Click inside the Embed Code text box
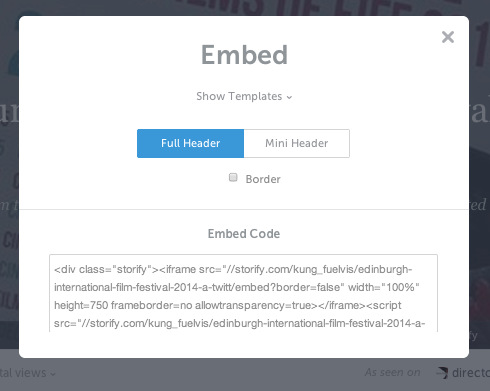 (x=243, y=293)
